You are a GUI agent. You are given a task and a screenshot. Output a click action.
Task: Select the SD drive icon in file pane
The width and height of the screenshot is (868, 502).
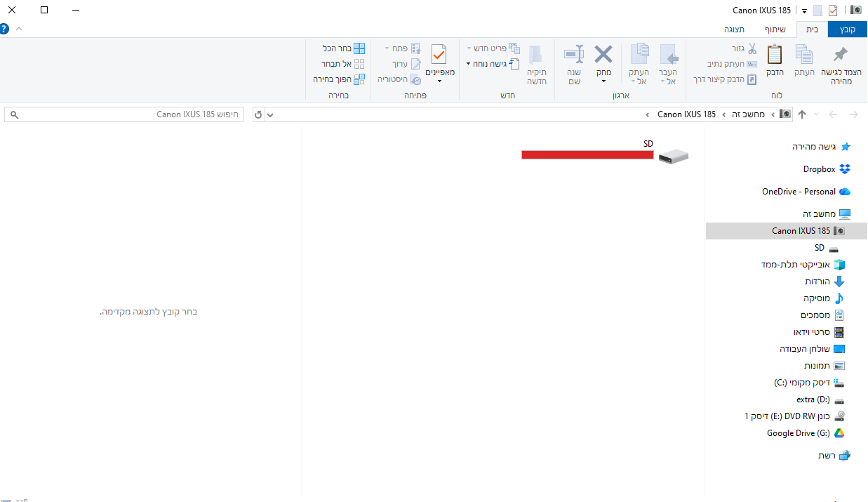coord(674,157)
